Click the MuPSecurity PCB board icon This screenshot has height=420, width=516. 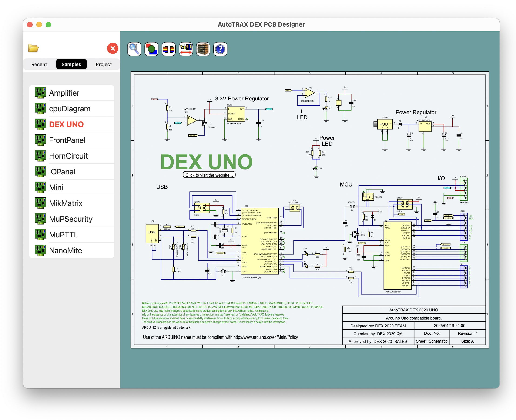click(40, 219)
